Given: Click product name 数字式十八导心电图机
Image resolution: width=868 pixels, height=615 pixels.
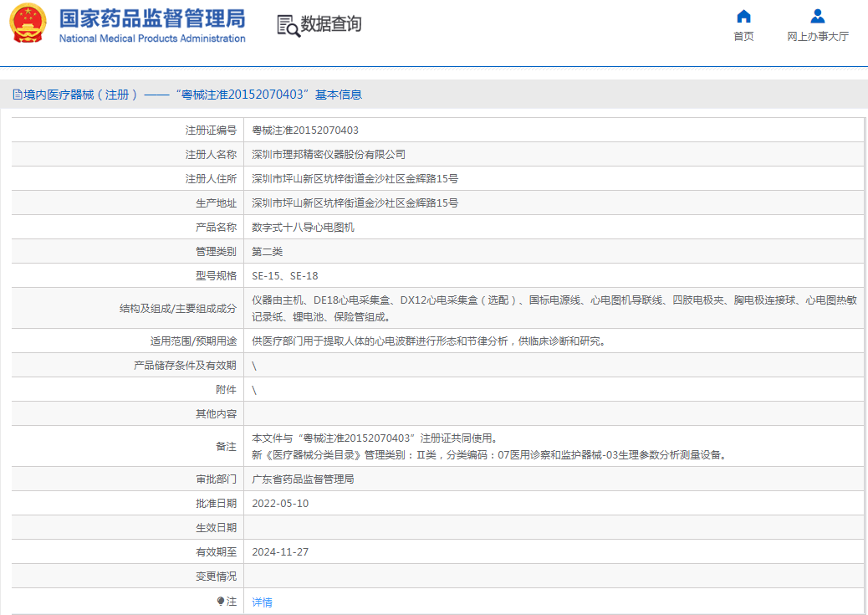Looking at the screenshot, I should [303, 228].
